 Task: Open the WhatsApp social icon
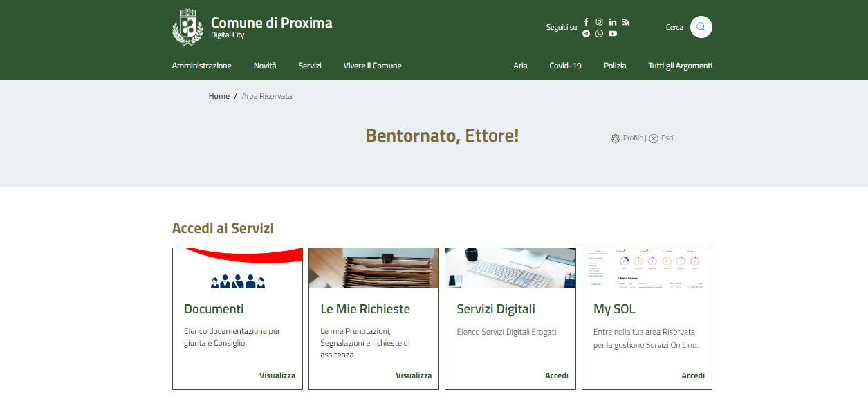pos(599,33)
